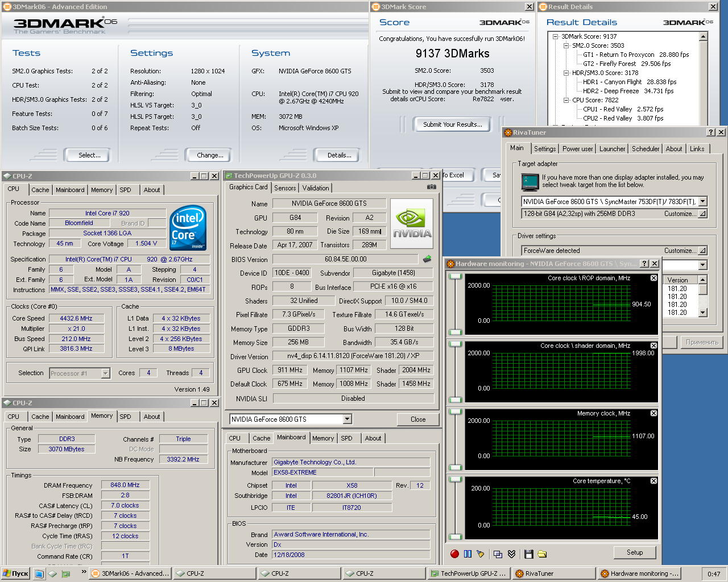Click the RivaTuner help question mark button
728x582 pixels.
tap(710, 132)
